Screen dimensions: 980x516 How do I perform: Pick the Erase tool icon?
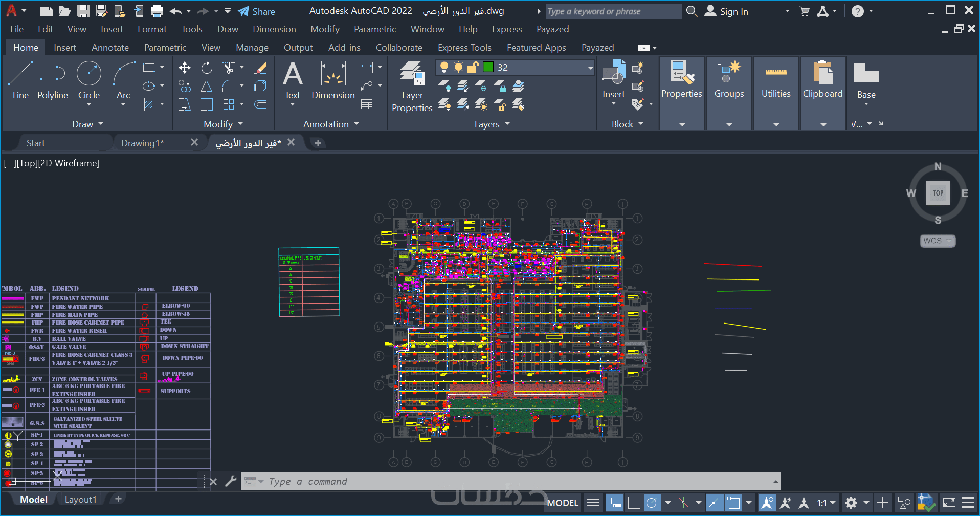click(261, 68)
